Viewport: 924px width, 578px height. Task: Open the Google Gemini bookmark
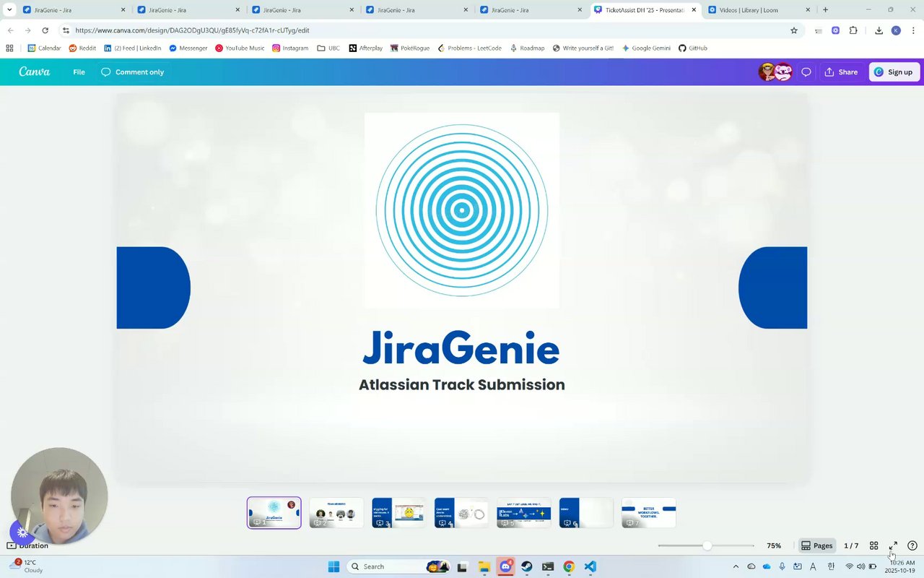click(646, 48)
